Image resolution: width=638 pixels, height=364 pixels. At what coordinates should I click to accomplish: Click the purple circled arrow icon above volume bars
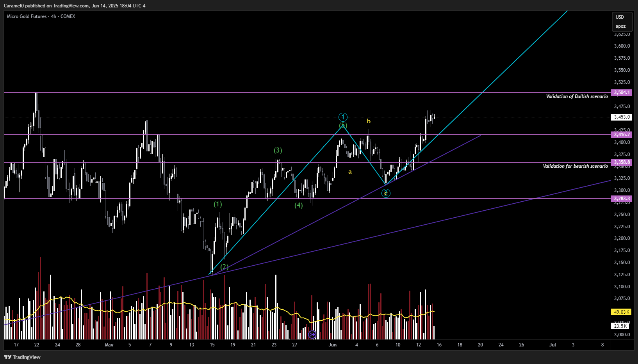tap(312, 334)
